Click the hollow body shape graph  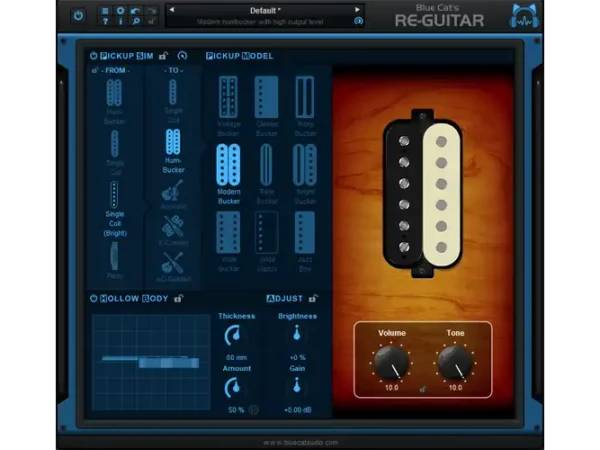coord(151,362)
